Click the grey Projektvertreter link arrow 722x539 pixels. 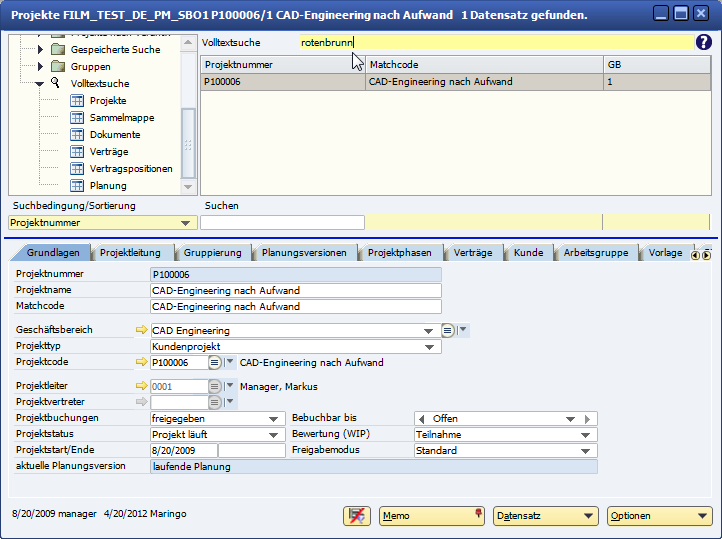[141, 402]
